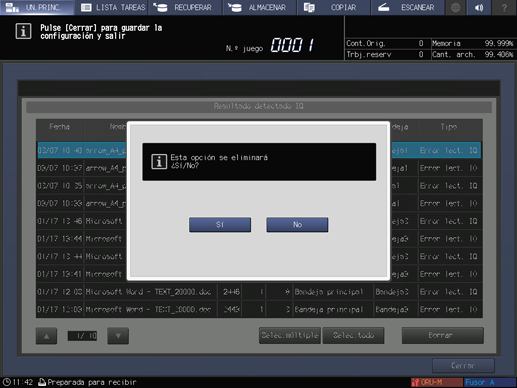Screen dimensions: 517x388
Task: Confirm deletion with the Sí button
Action: (220, 225)
